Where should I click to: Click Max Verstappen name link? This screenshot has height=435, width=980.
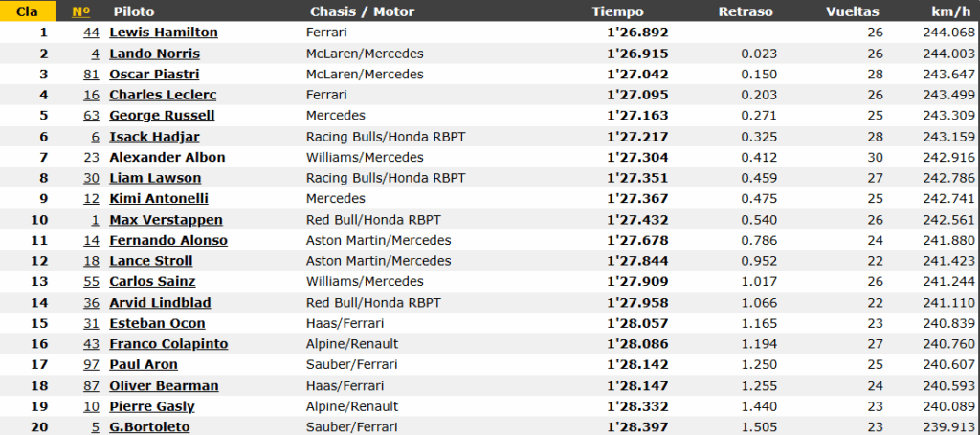[x=167, y=220]
